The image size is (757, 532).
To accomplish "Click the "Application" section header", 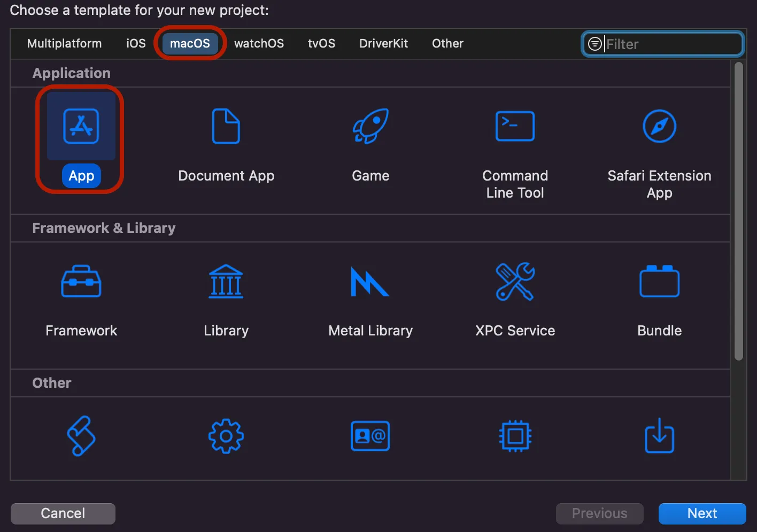I will 71,73.
